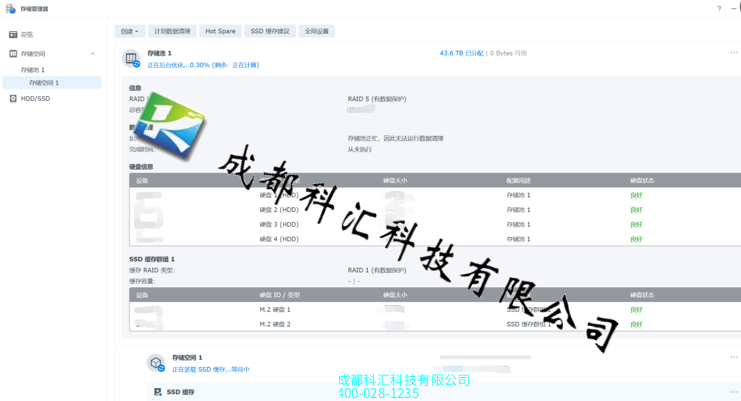Open the more options menu for 存储空间 1
The image size is (741, 401).
(x=733, y=358)
